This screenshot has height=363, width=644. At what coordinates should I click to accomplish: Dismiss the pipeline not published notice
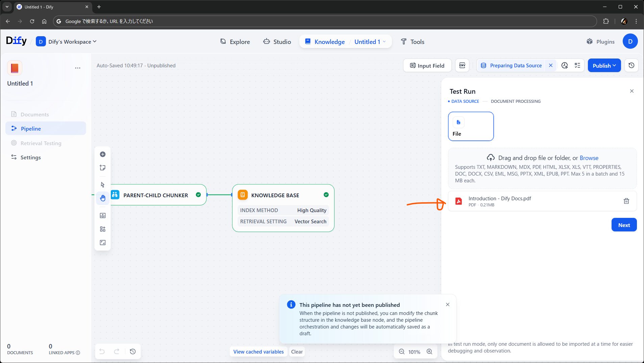click(x=447, y=304)
